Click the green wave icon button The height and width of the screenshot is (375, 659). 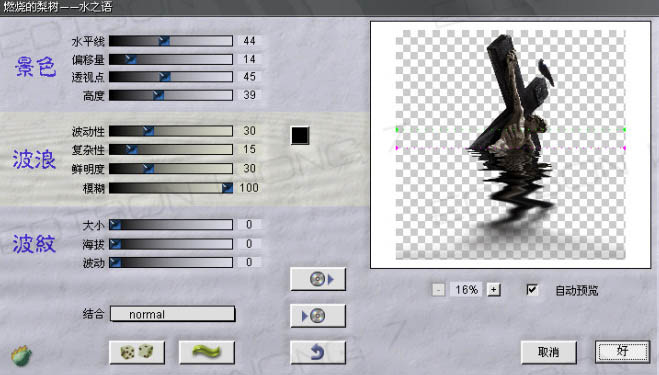pyautogui.click(x=206, y=352)
